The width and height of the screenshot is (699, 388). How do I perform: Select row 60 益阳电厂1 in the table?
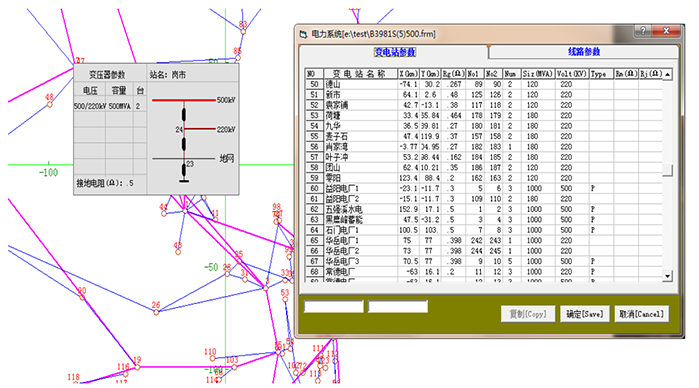(484, 188)
